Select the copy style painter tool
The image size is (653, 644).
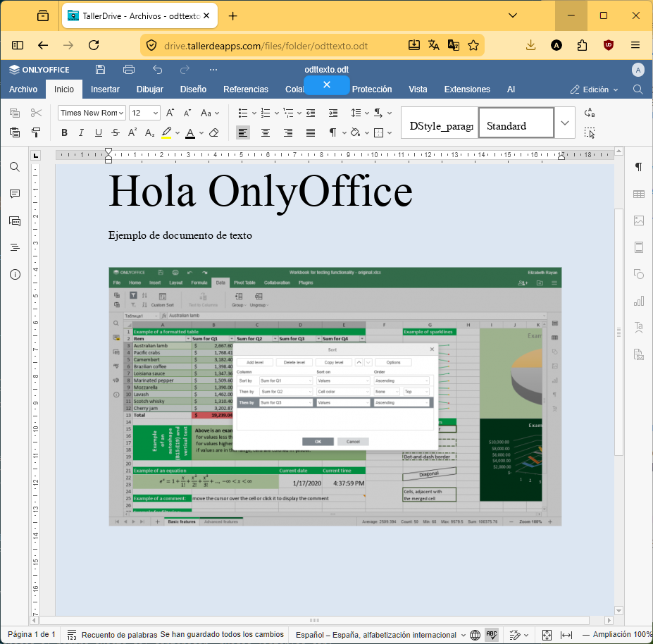point(36,132)
